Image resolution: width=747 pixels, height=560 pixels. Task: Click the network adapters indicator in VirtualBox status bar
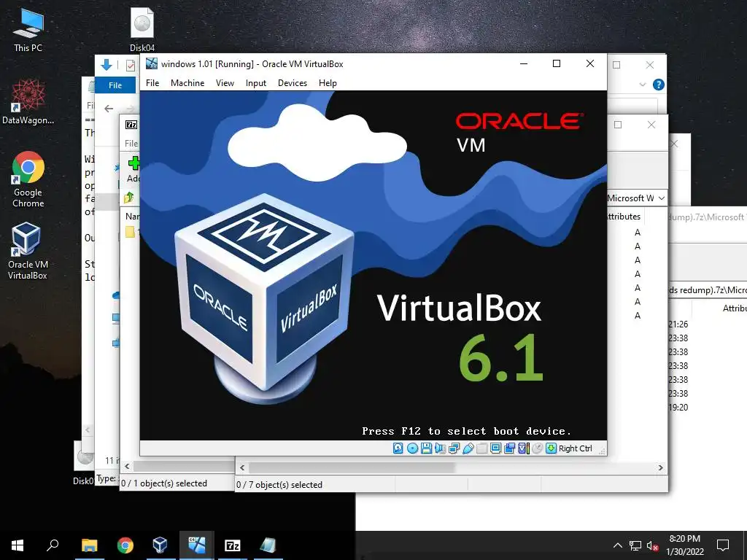(454, 448)
